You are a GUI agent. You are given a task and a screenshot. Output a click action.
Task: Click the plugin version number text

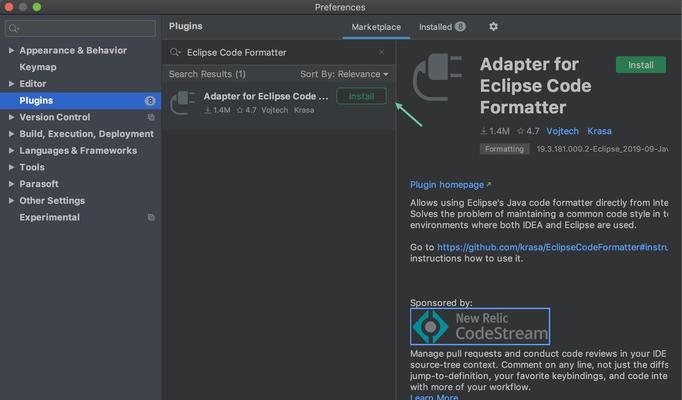click(602, 149)
